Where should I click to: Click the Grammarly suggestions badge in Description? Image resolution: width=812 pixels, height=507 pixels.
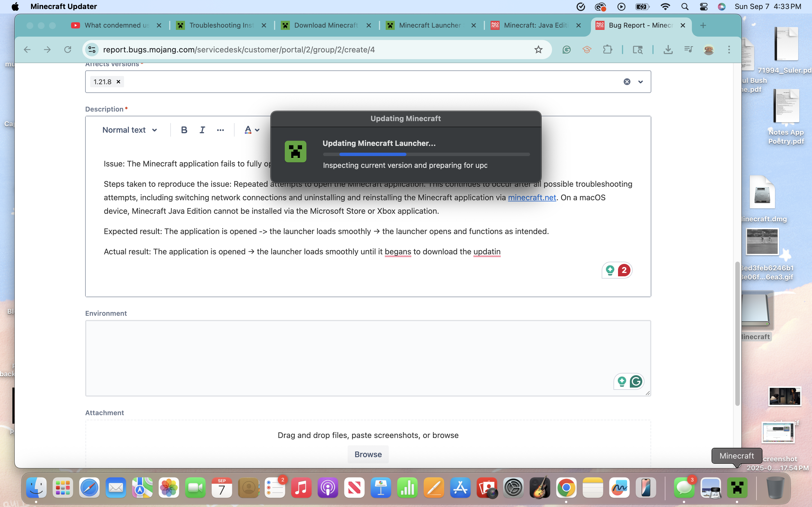click(x=624, y=270)
